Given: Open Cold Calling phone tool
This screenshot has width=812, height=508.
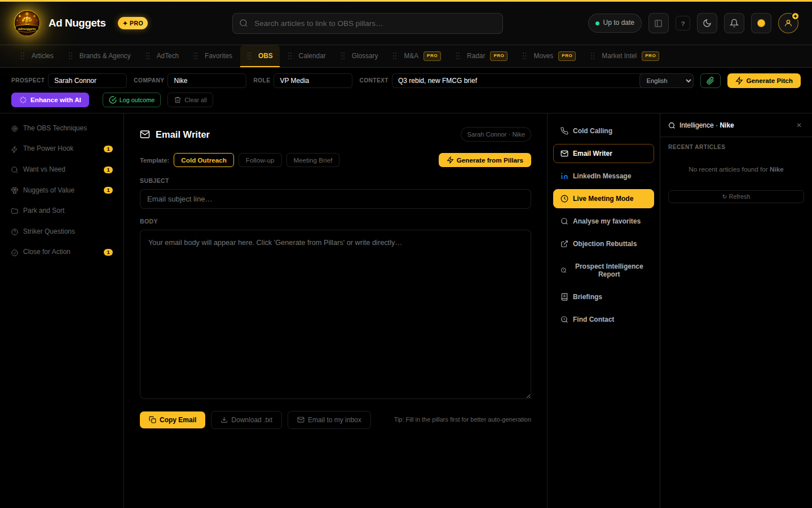Looking at the screenshot, I should pyautogui.click(x=603, y=131).
